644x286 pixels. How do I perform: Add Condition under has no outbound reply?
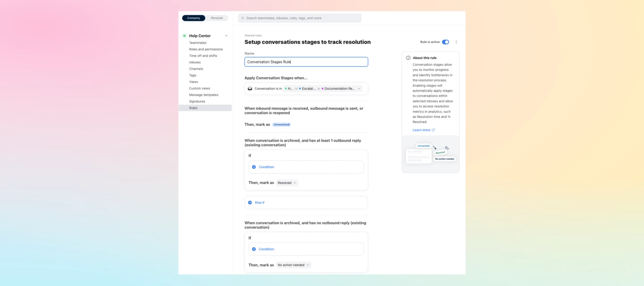pos(306,249)
